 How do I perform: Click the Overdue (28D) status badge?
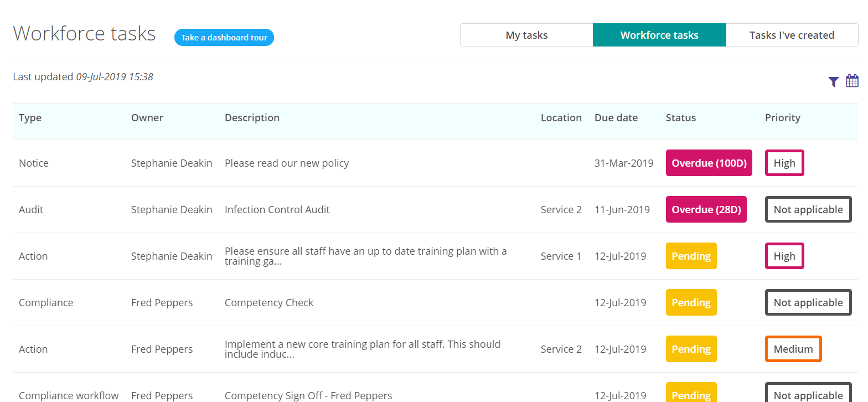(x=706, y=209)
